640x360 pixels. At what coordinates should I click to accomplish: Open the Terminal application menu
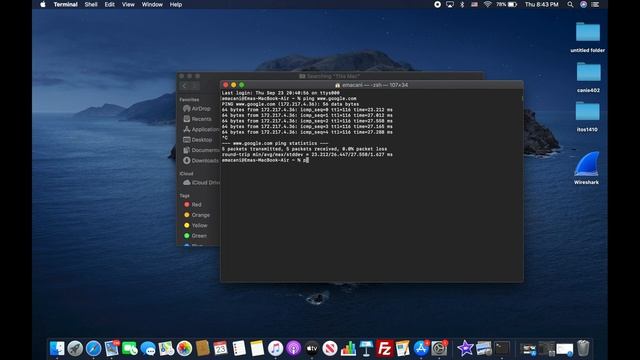65,4
